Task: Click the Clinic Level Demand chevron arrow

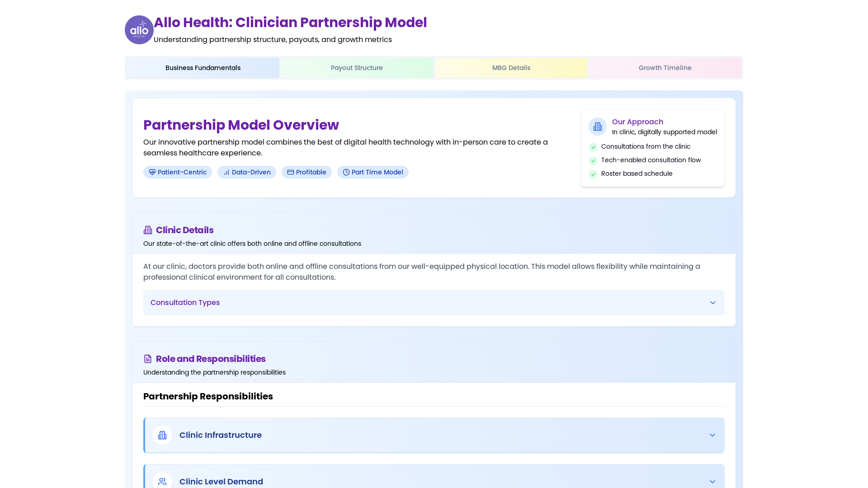Action: pyautogui.click(x=712, y=482)
